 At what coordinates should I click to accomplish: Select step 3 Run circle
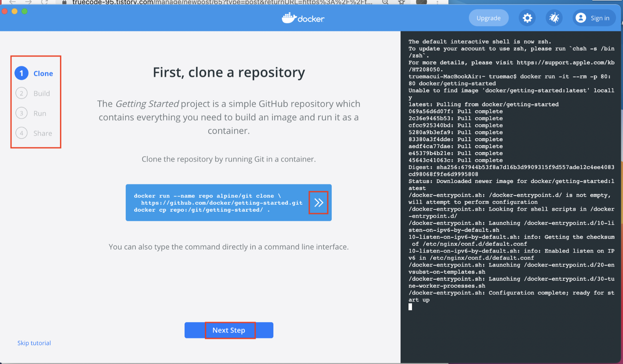[x=21, y=113]
